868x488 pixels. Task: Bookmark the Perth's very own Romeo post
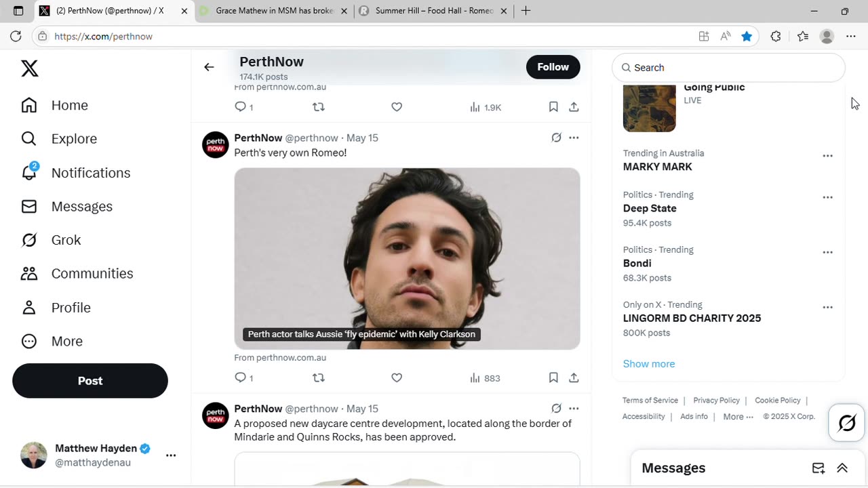553,378
